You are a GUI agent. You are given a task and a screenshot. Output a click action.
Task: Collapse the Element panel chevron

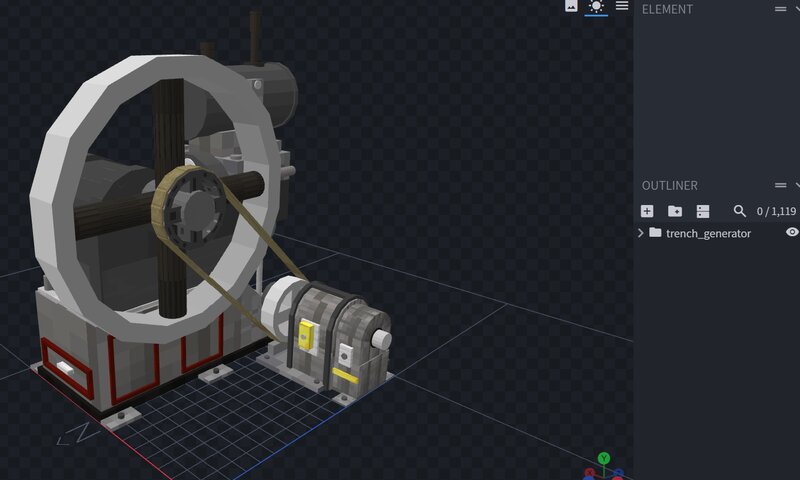(797, 8)
